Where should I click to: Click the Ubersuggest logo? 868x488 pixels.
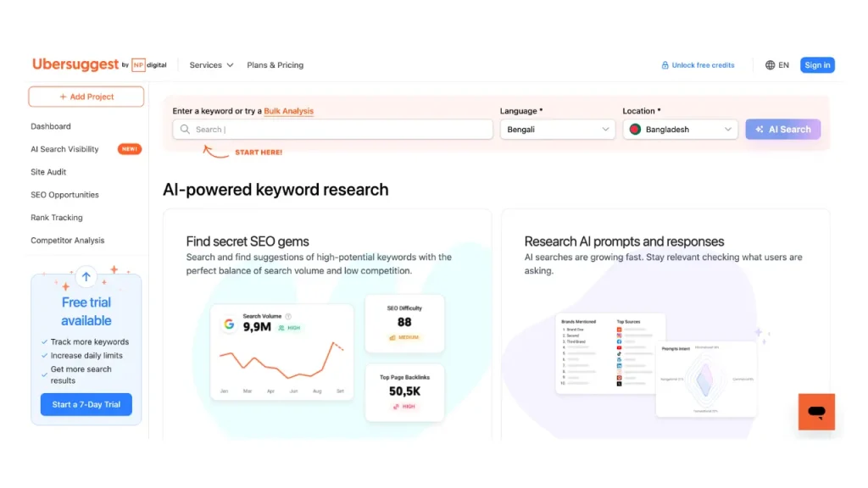[x=75, y=64]
